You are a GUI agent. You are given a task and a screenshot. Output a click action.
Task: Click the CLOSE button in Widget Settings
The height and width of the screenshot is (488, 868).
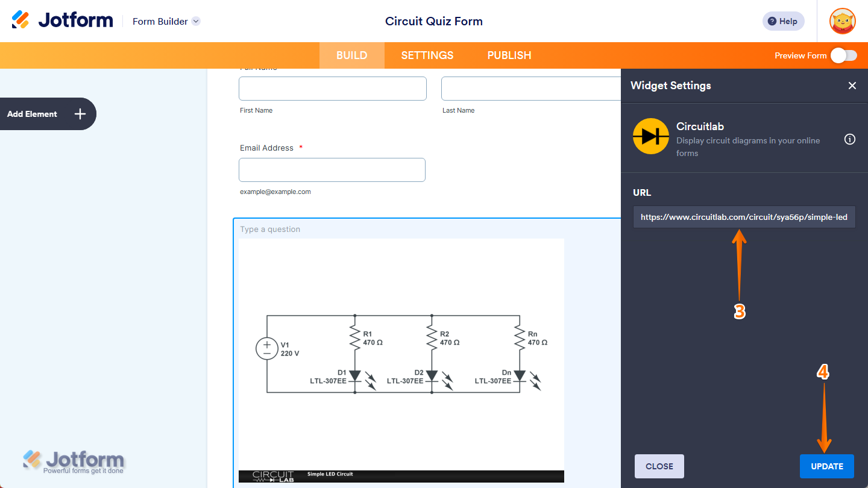pos(659,466)
